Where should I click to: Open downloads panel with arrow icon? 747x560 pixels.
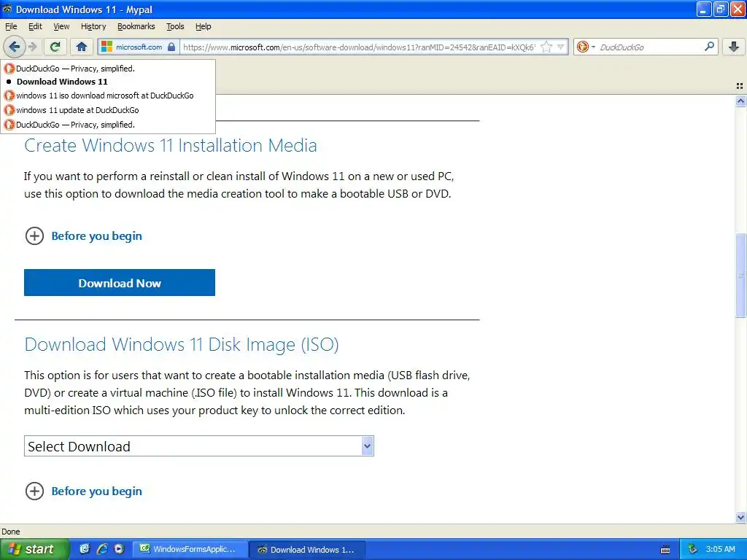734,47
